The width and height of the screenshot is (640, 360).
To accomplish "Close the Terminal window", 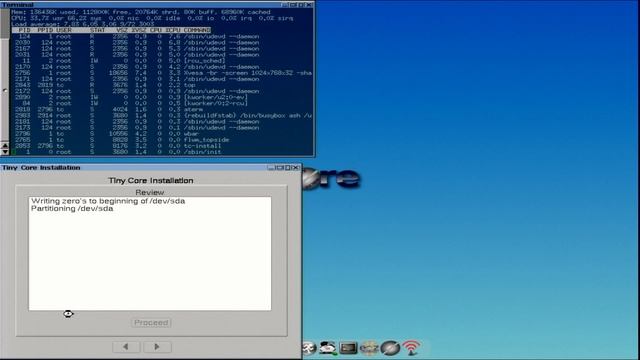I will coord(309,4).
